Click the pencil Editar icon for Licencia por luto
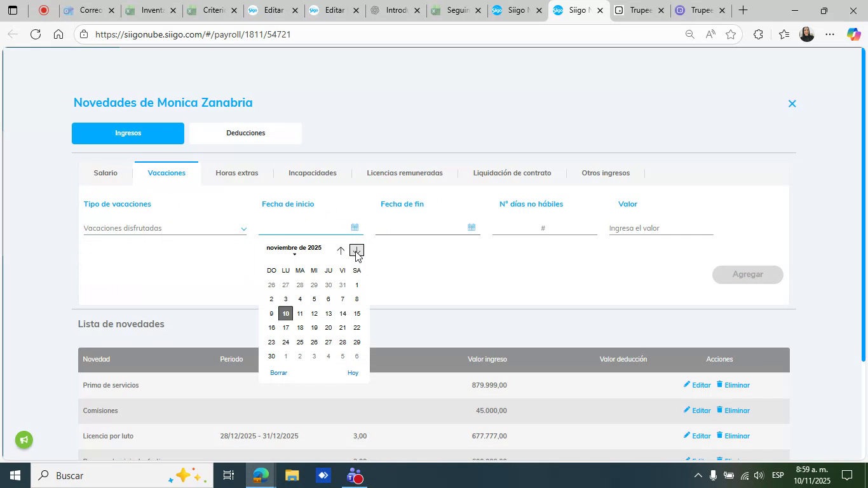 pyautogui.click(x=686, y=435)
